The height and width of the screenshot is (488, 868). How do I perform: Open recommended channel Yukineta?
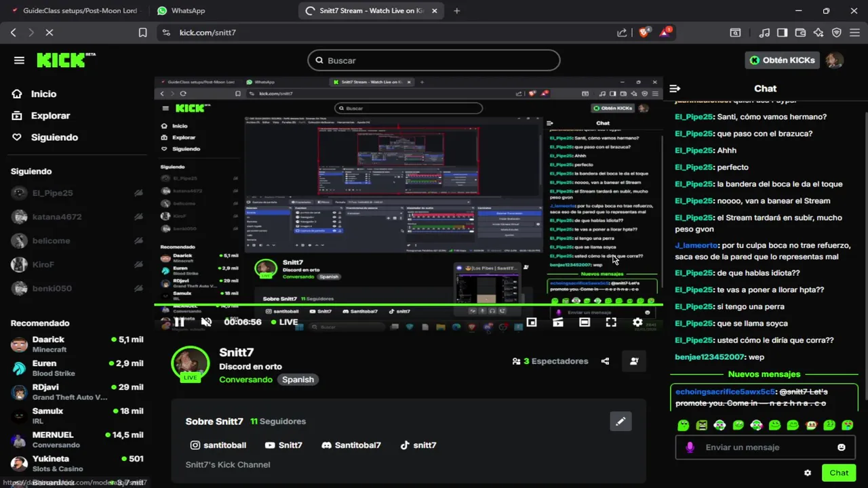[76, 463]
